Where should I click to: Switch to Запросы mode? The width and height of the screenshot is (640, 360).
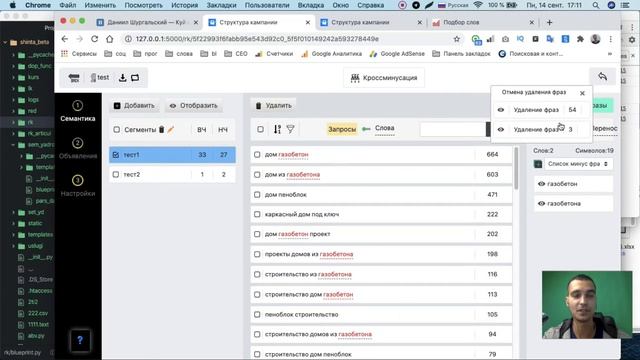pyautogui.click(x=342, y=129)
